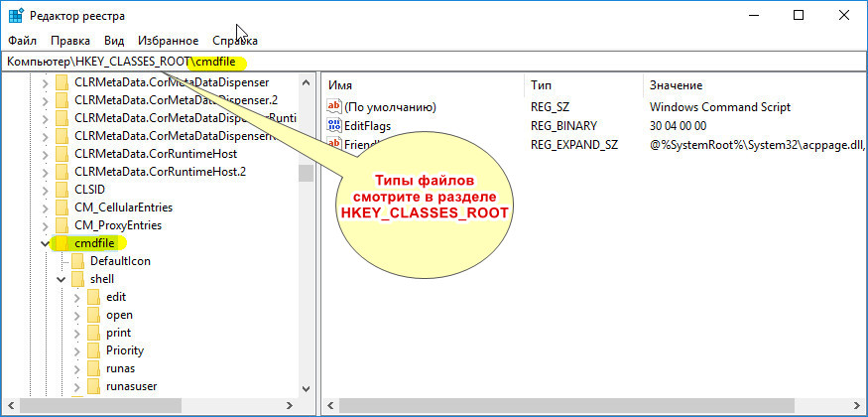Open the Избранное menu
868x417 pixels.
point(170,41)
